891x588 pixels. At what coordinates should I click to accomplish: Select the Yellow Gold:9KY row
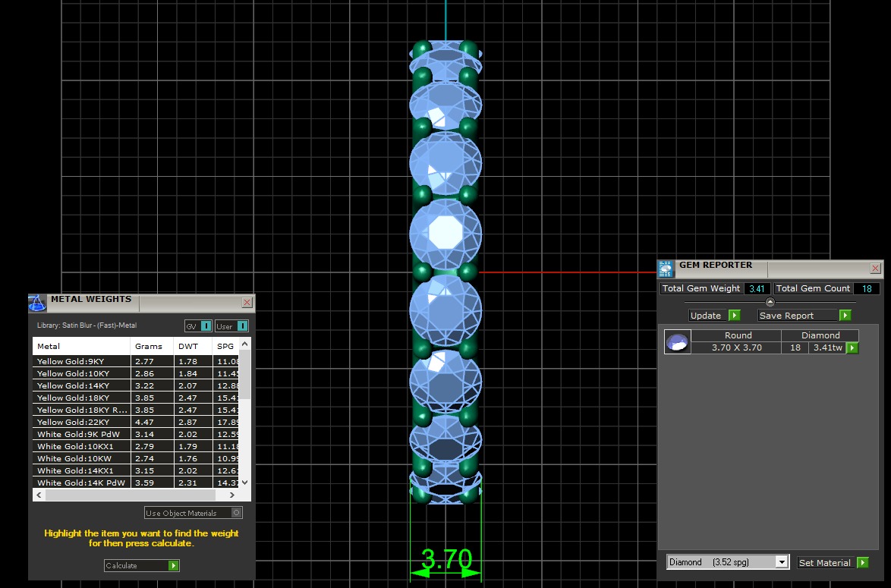[136, 361]
